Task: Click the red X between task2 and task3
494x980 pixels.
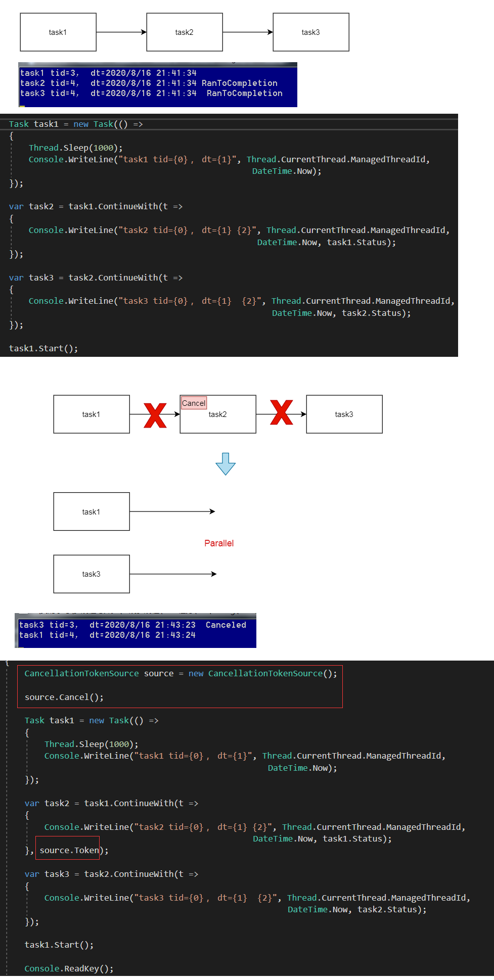Action: pyautogui.click(x=282, y=412)
